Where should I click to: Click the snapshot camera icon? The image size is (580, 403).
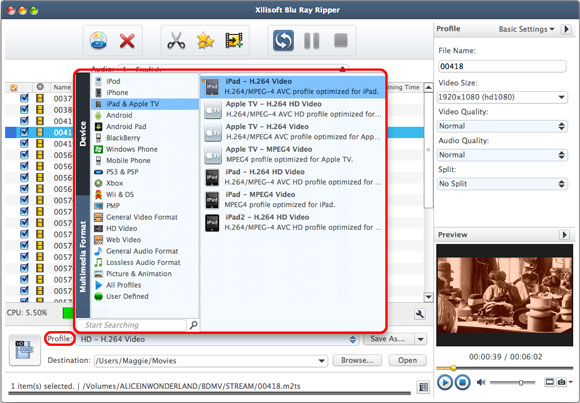[562, 382]
